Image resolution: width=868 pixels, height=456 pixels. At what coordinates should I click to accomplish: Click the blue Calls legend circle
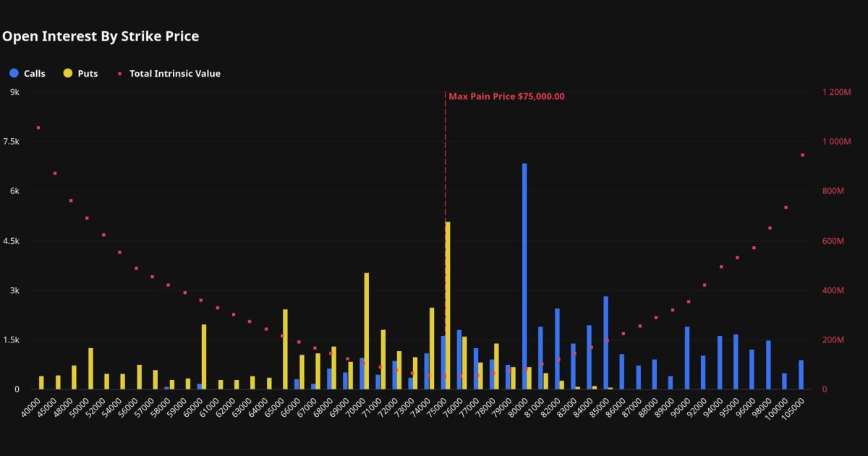(14, 73)
